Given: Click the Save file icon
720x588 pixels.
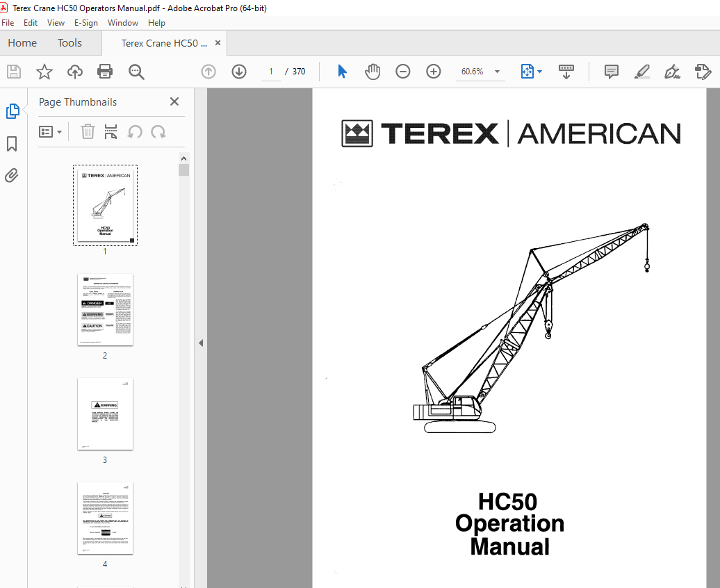Looking at the screenshot, I should (x=14, y=72).
